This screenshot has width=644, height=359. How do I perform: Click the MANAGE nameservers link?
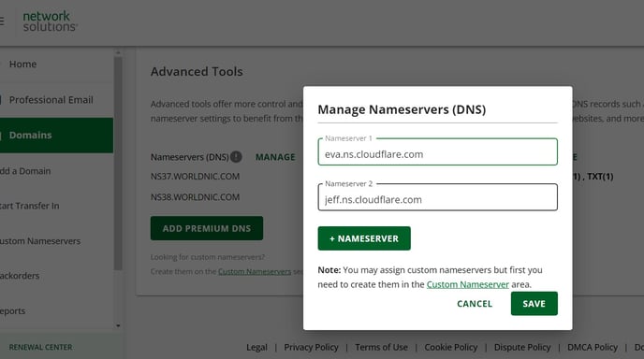(x=275, y=157)
